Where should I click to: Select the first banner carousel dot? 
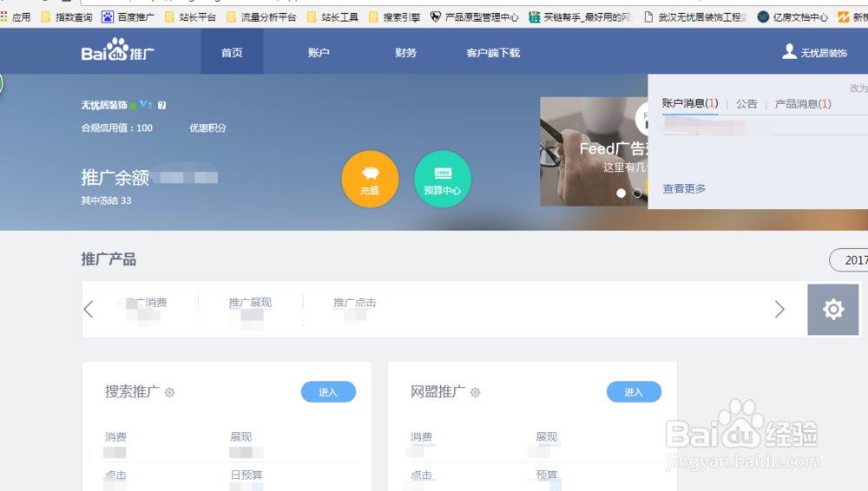tap(621, 193)
